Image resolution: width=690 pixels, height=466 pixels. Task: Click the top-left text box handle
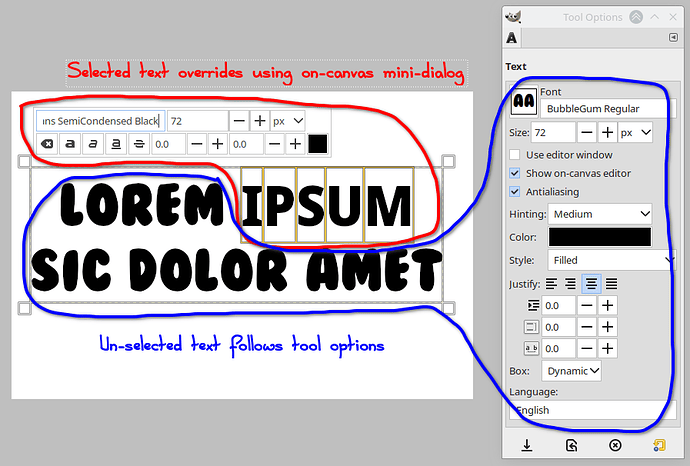(25, 161)
